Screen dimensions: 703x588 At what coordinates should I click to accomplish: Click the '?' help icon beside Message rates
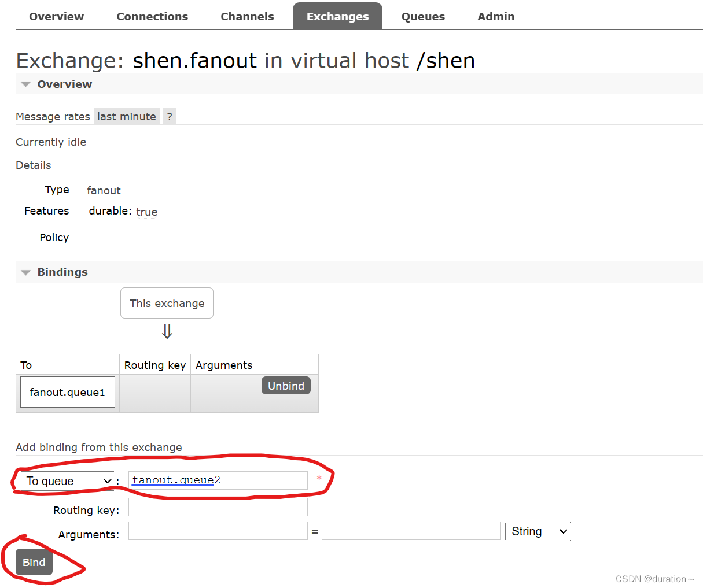click(x=169, y=116)
